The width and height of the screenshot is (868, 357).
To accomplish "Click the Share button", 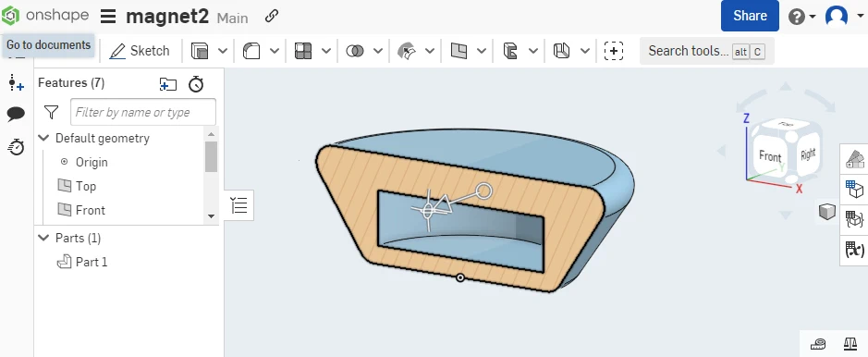I will point(750,16).
